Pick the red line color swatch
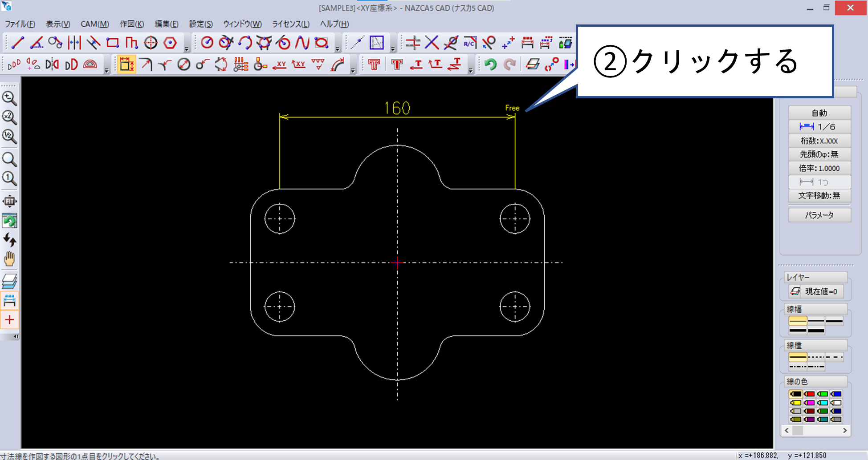868x460 pixels. click(809, 394)
